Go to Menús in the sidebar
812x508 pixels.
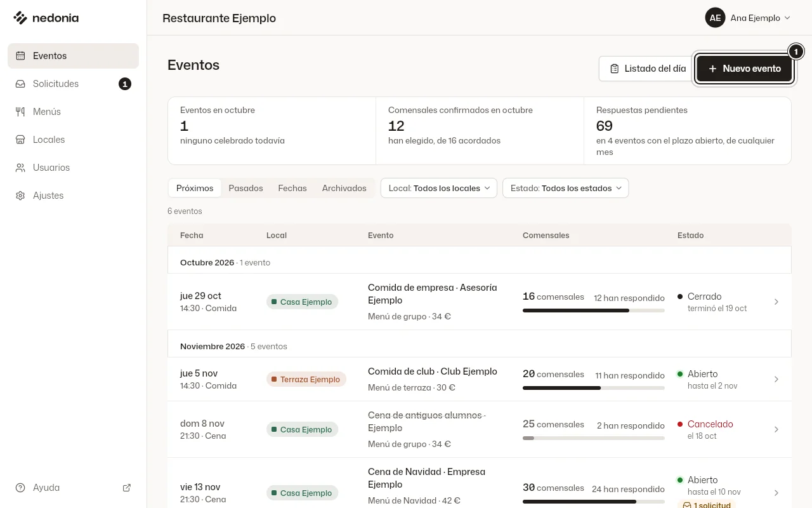(x=73, y=112)
